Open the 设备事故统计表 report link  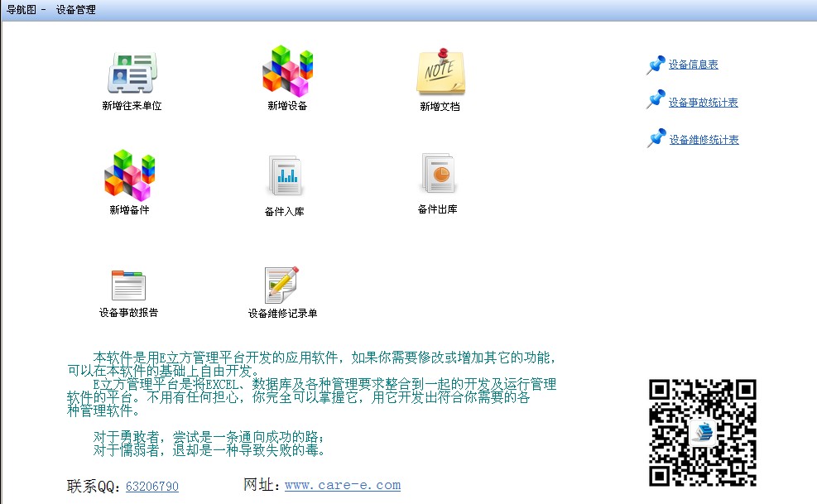[703, 103]
